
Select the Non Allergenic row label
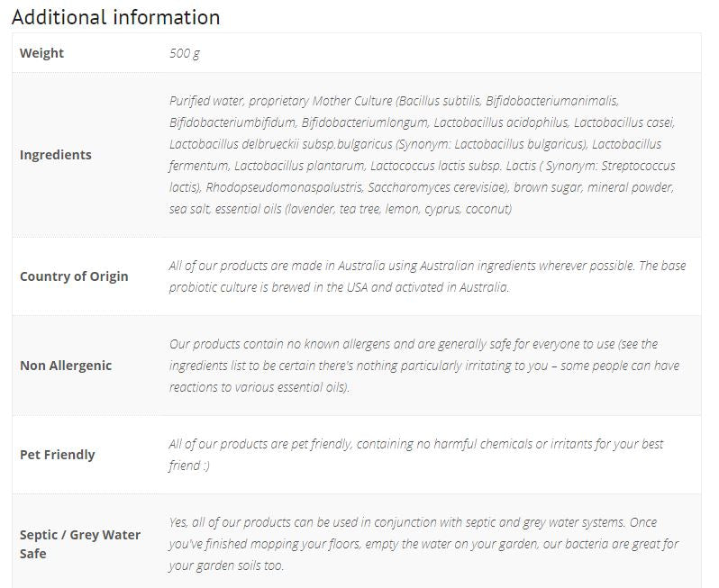click(x=66, y=366)
